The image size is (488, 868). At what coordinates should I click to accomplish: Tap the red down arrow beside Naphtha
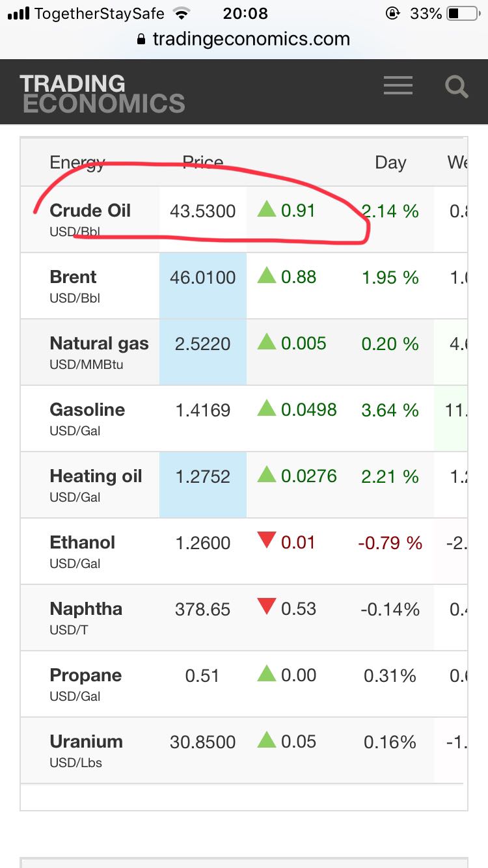click(267, 606)
